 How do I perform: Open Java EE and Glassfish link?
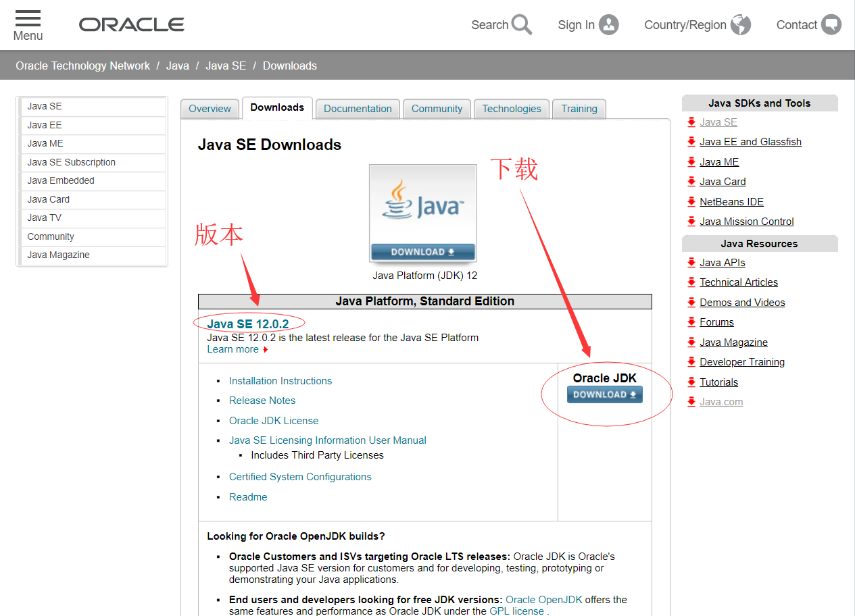pos(750,142)
